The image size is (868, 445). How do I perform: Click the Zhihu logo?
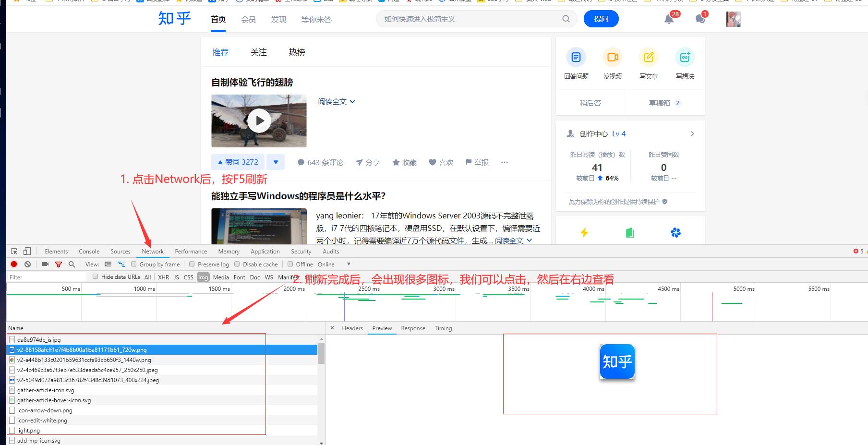click(174, 19)
